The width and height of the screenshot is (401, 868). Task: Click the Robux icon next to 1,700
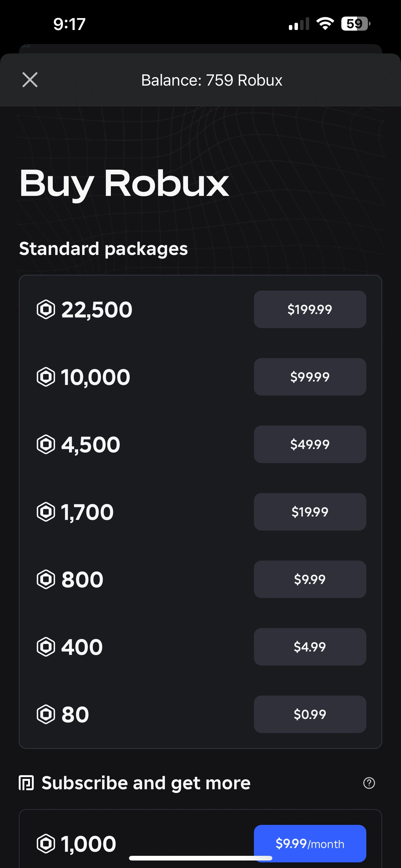[46, 511]
